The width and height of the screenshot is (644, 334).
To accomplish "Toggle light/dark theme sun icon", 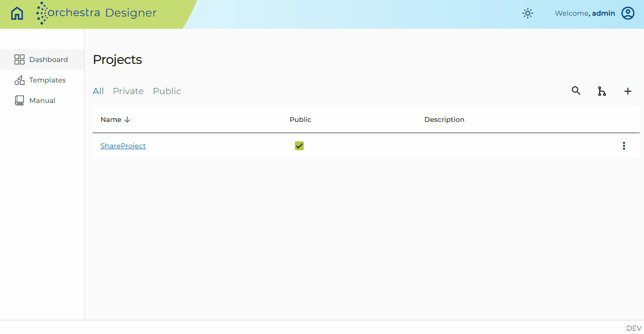I will click(527, 13).
